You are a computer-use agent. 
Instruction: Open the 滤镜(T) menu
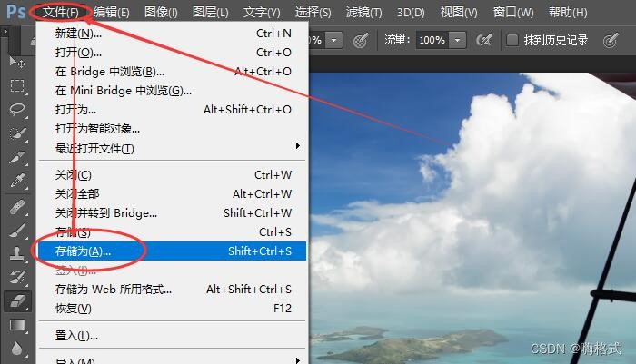(x=363, y=12)
